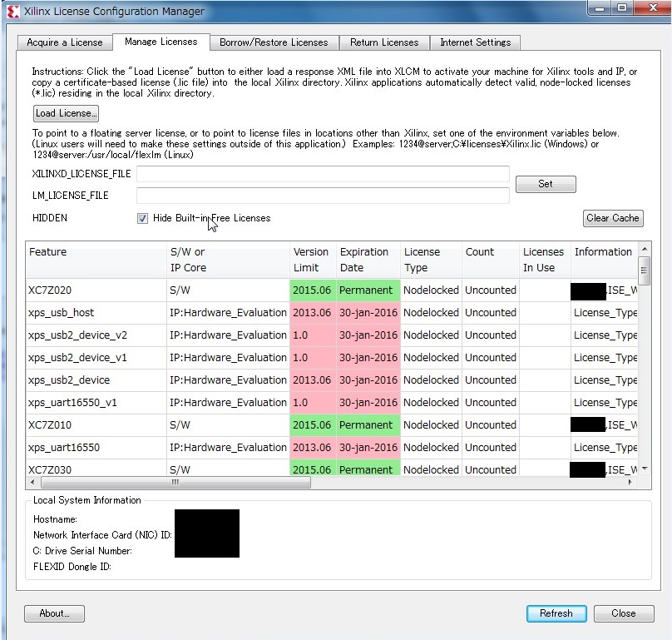Click the horizontal scrollbar thumb of license table
The image size is (672, 640).
pyautogui.click(x=175, y=483)
